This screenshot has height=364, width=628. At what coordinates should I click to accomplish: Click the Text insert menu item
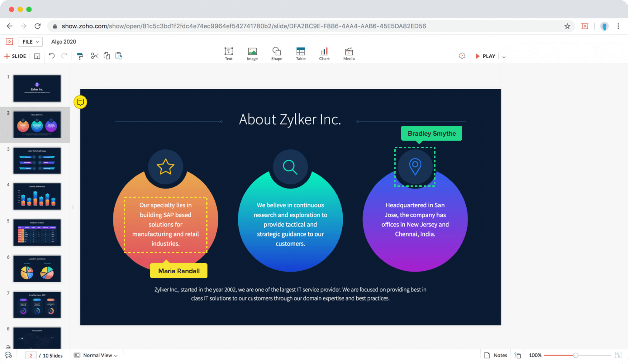(x=229, y=54)
